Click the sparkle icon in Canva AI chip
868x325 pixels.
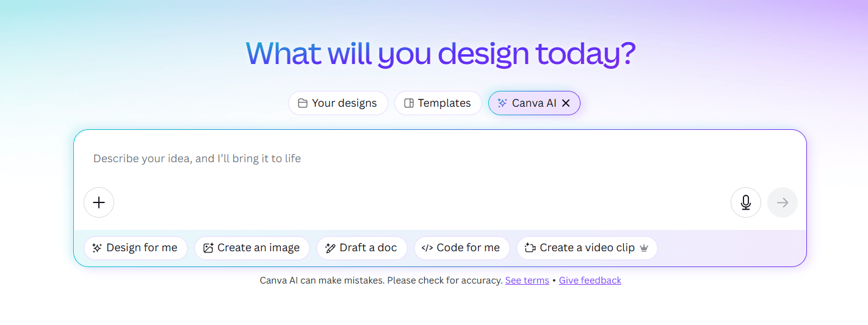(x=502, y=103)
